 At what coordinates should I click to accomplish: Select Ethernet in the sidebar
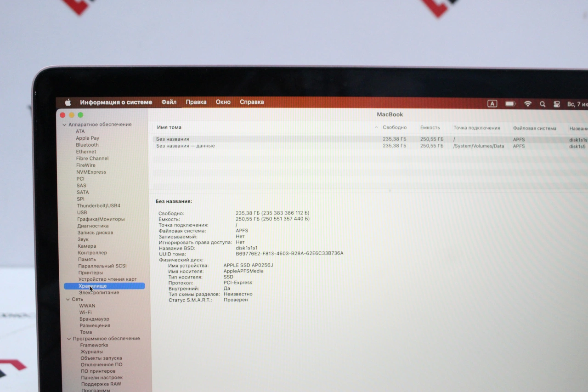(86, 152)
